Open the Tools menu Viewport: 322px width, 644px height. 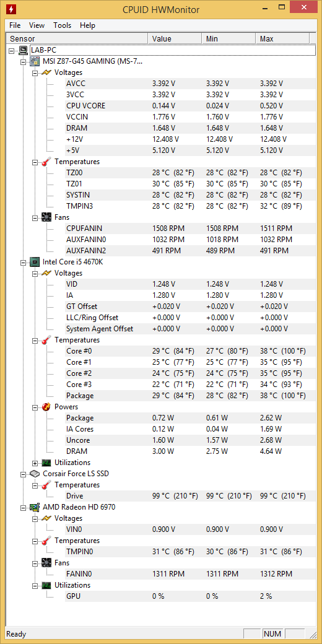[62, 25]
